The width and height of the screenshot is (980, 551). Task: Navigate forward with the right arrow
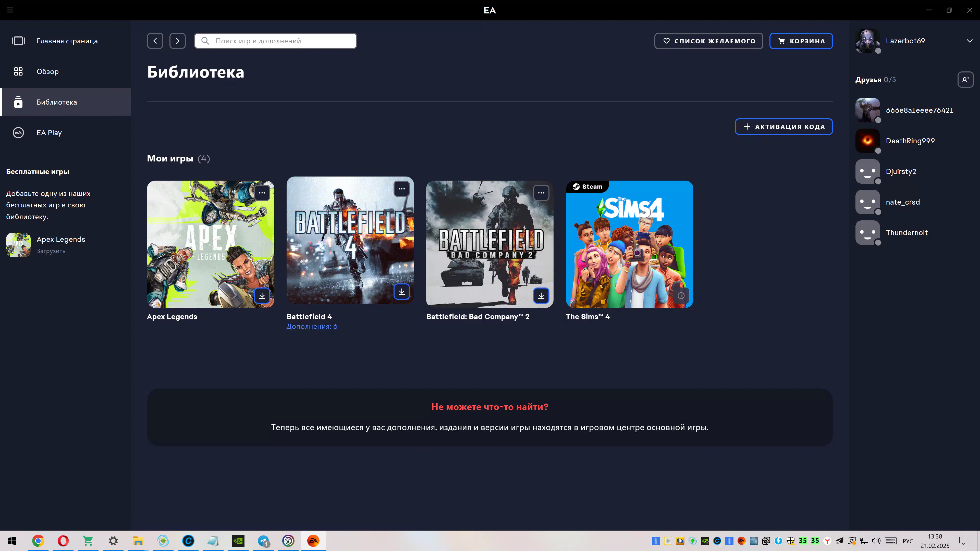pos(177,41)
